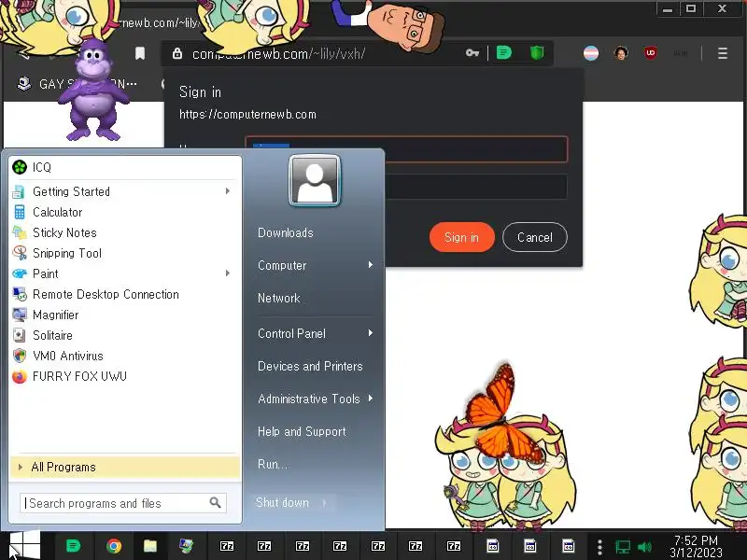Viewport: 747px width, 560px height.
Task: Click the volume speaker tray icon
Action: tap(644, 547)
